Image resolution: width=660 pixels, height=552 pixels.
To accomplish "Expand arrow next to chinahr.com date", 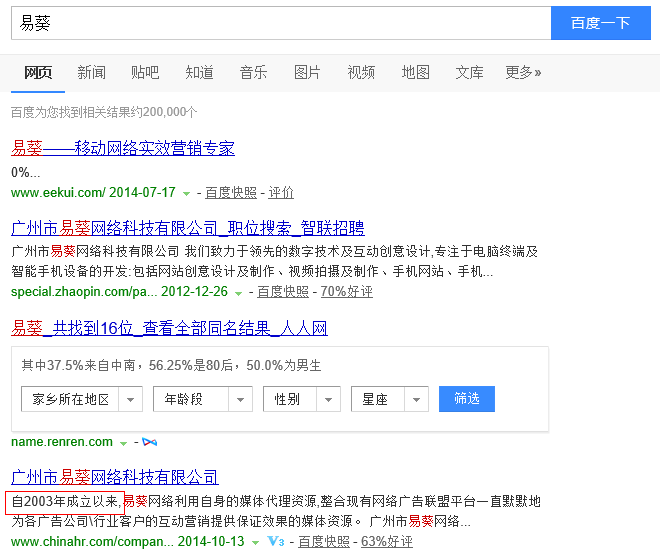I will pyautogui.click(x=255, y=543).
